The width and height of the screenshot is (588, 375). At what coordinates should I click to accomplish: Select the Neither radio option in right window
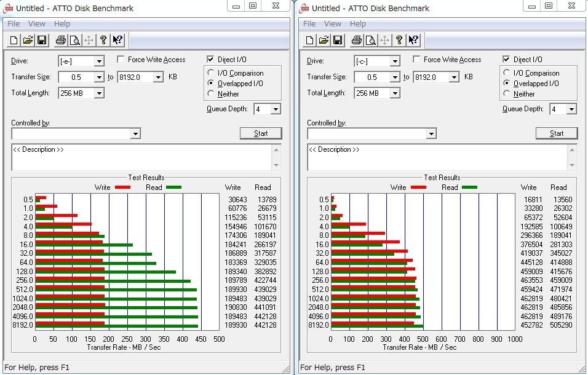click(x=507, y=94)
